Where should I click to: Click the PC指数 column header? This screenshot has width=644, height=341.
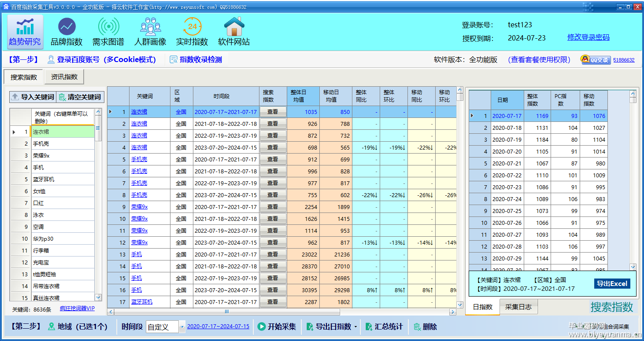(565, 100)
